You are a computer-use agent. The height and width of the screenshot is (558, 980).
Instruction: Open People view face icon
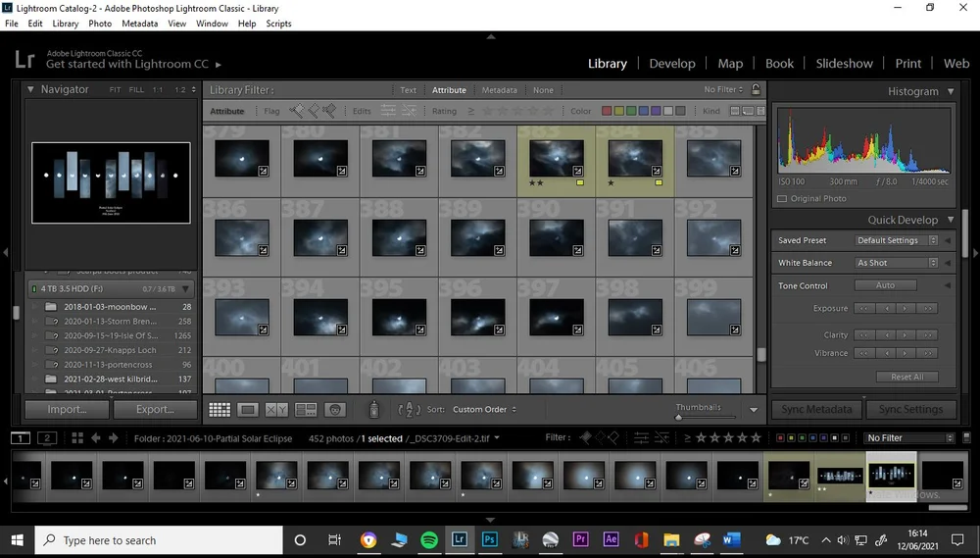tap(335, 410)
